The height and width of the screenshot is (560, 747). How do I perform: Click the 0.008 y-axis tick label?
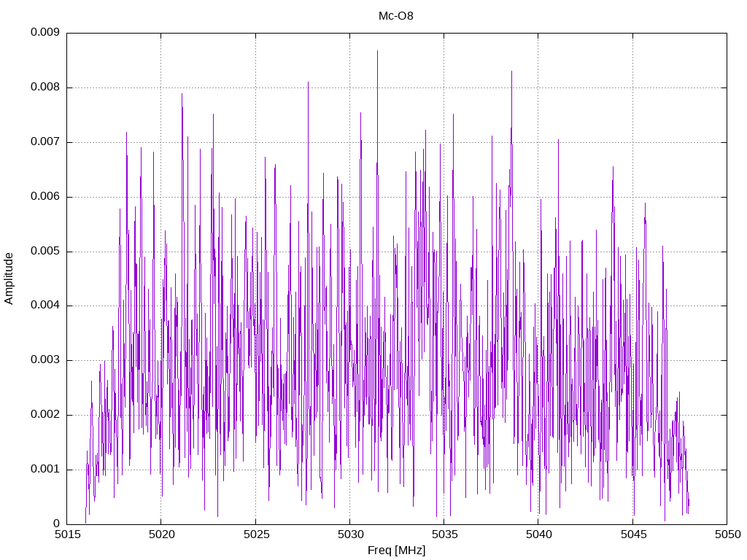[x=45, y=87]
